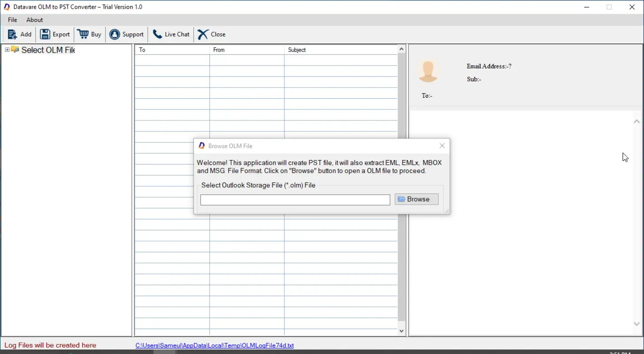Viewport: 644px width, 354px height.
Task: Open the About menu
Action: tap(34, 19)
